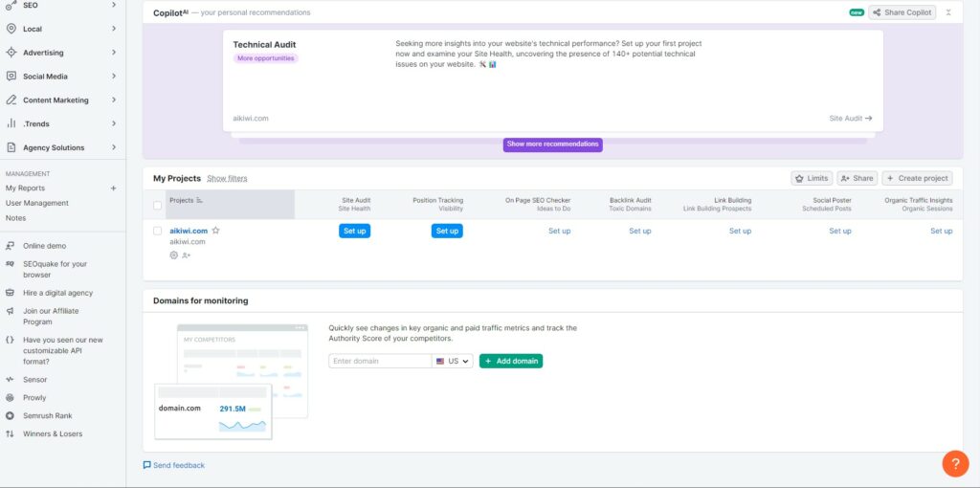Image resolution: width=980 pixels, height=488 pixels.
Task: Expand the Social Media menu chevron
Action: click(114, 77)
